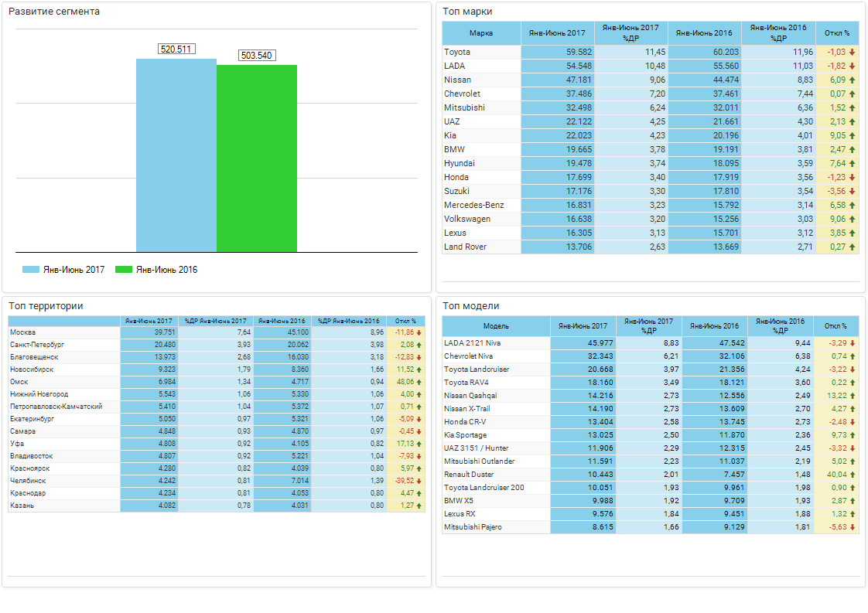The image size is (868, 613).
Task: Click the 503.540 data label
Action: pos(257,56)
